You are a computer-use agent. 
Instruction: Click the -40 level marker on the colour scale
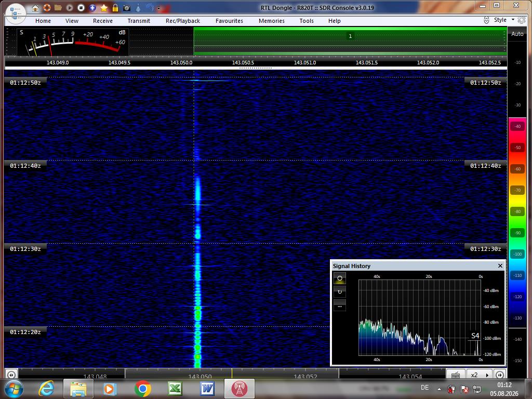(x=517, y=126)
